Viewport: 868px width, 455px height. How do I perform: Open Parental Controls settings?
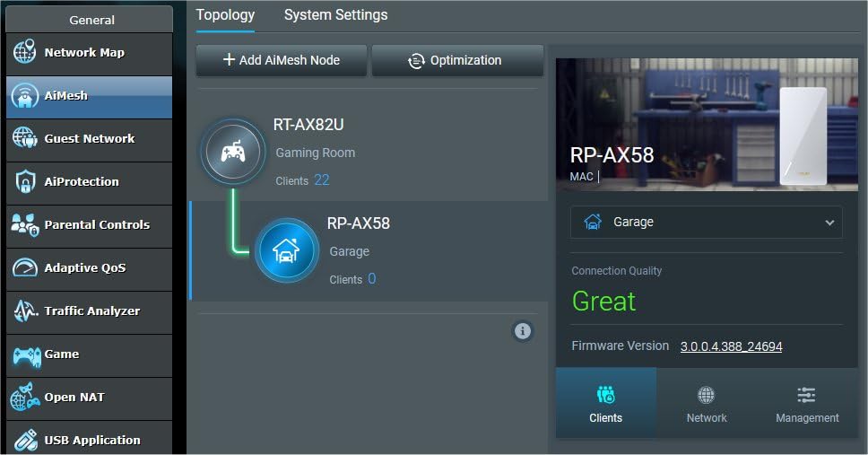click(x=89, y=226)
